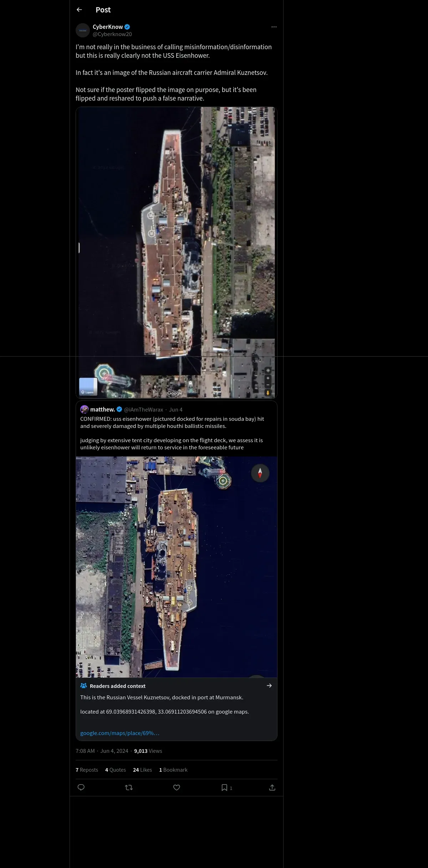The image size is (428, 868).
Task: Open the quoted post's satellite image
Action: pos(177,567)
